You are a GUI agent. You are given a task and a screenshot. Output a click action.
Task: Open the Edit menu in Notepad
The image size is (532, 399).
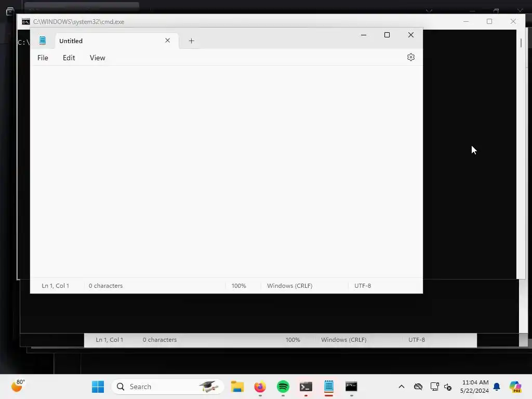pos(69,58)
